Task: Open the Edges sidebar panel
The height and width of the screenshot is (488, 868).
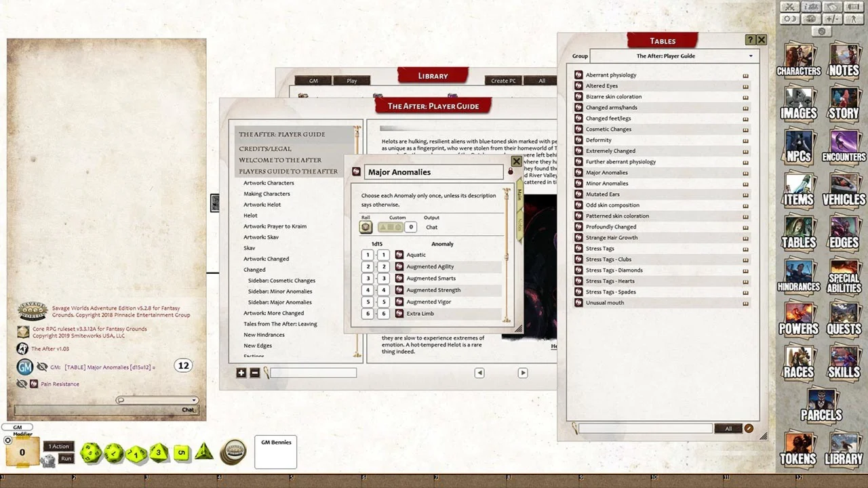Action: pyautogui.click(x=844, y=233)
